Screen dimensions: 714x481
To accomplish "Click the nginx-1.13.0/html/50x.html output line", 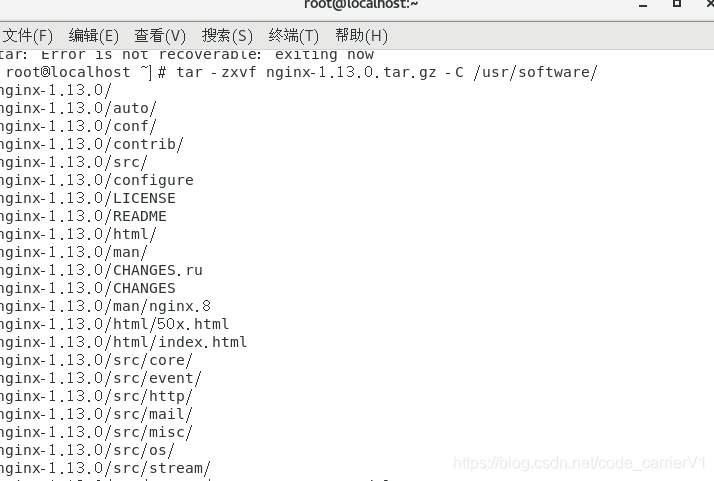I will (114, 324).
